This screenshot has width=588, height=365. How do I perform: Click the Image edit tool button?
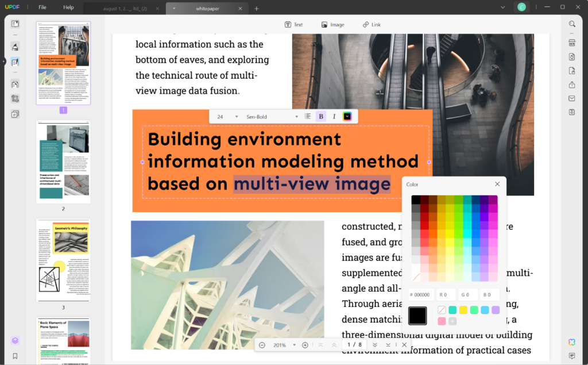332,24
